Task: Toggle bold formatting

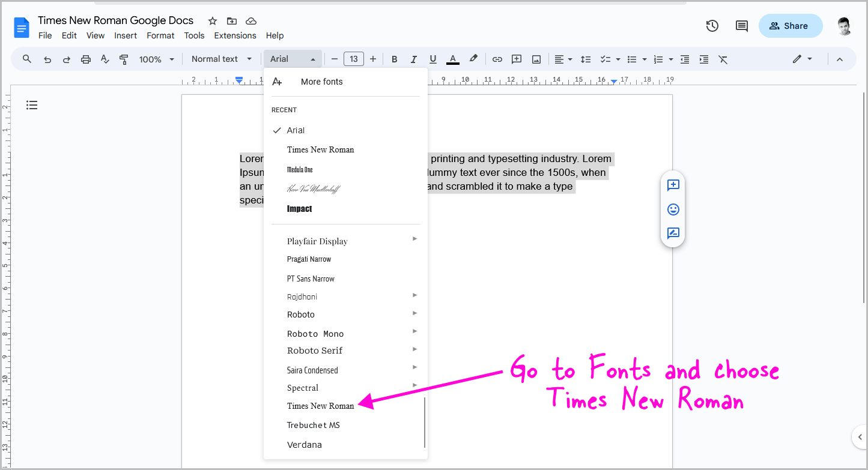Action: coord(395,59)
